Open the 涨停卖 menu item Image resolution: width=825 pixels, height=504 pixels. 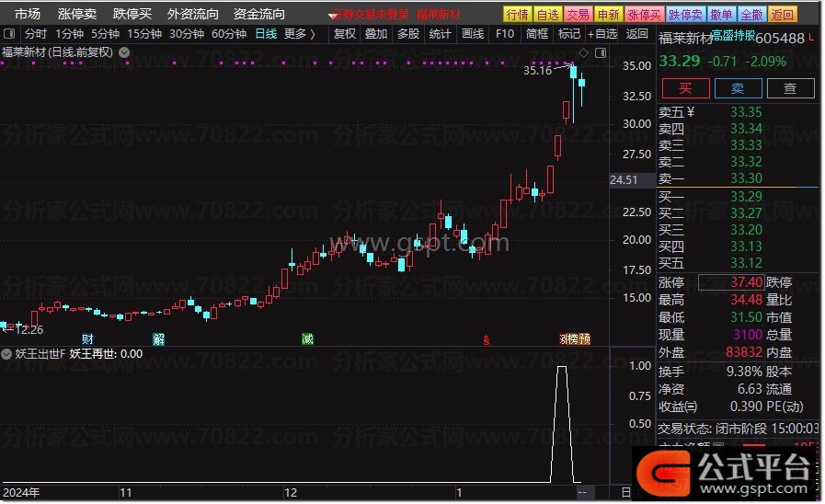coord(77,14)
